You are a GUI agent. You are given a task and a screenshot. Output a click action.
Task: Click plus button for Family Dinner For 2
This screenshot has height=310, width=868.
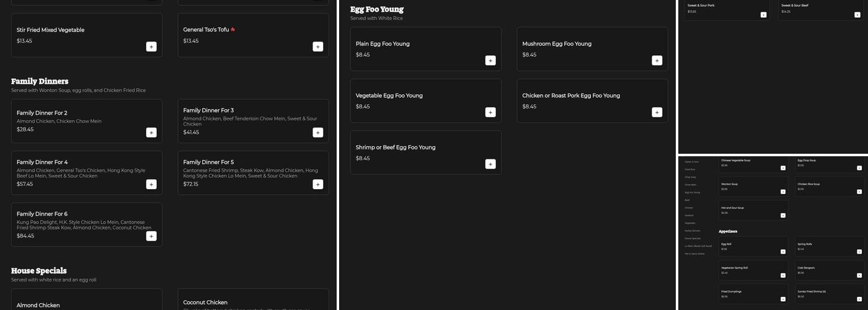pyautogui.click(x=151, y=132)
